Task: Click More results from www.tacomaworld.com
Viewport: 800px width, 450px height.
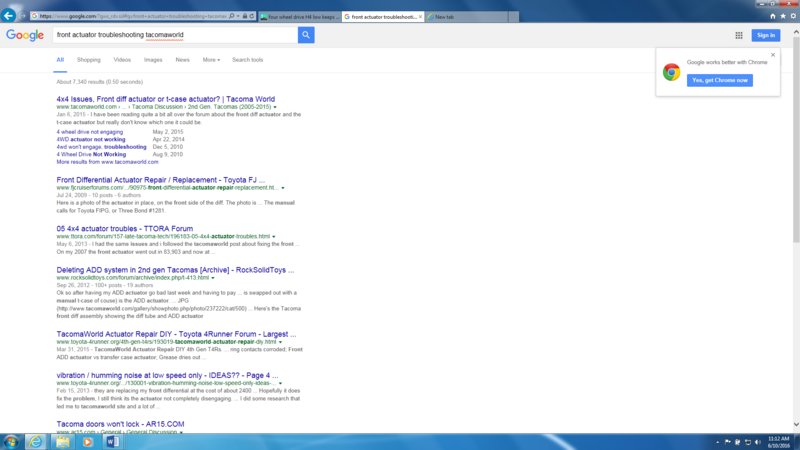Action: (108, 162)
